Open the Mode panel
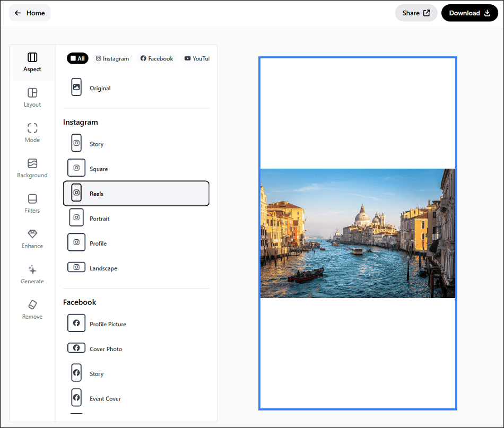Viewport: 504px width, 428px height. (32, 133)
